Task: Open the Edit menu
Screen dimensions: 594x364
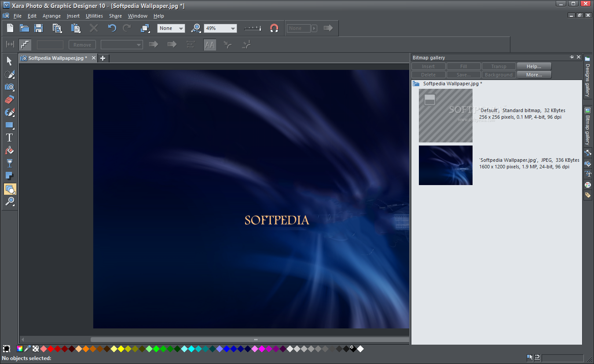Action: [x=32, y=16]
